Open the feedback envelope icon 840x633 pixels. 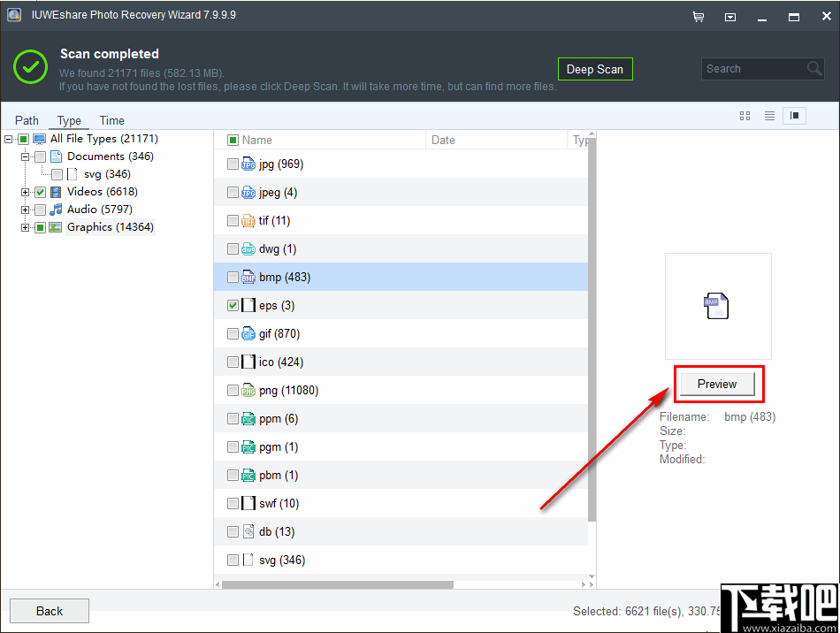[x=730, y=16]
